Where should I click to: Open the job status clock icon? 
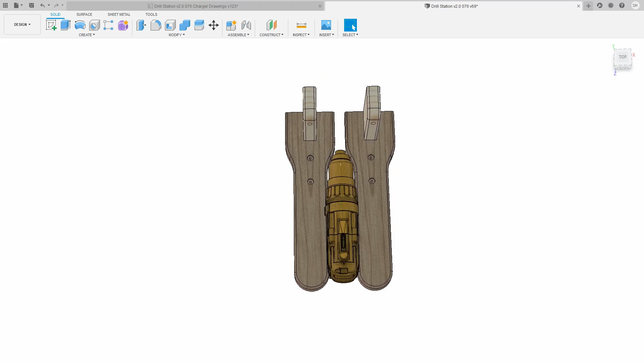[x=611, y=5]
